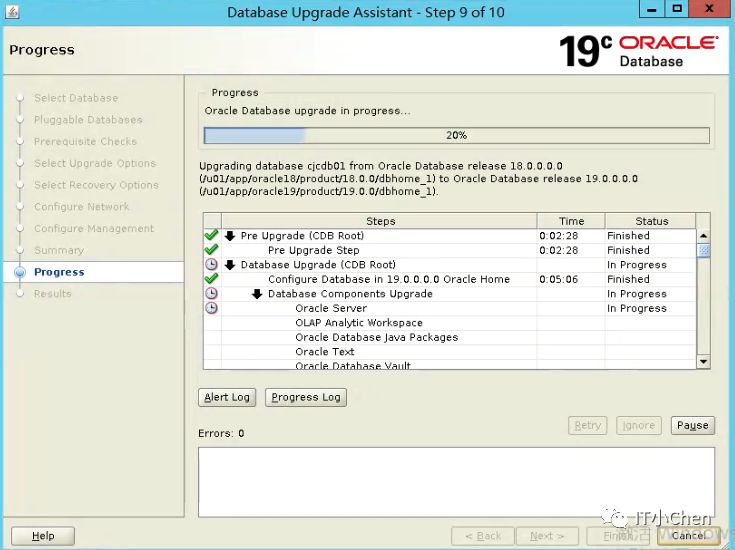Screen dimensions: 735x550
Task: Select Select Upgrade Options step in sidebar
Action: pos(95,163)
